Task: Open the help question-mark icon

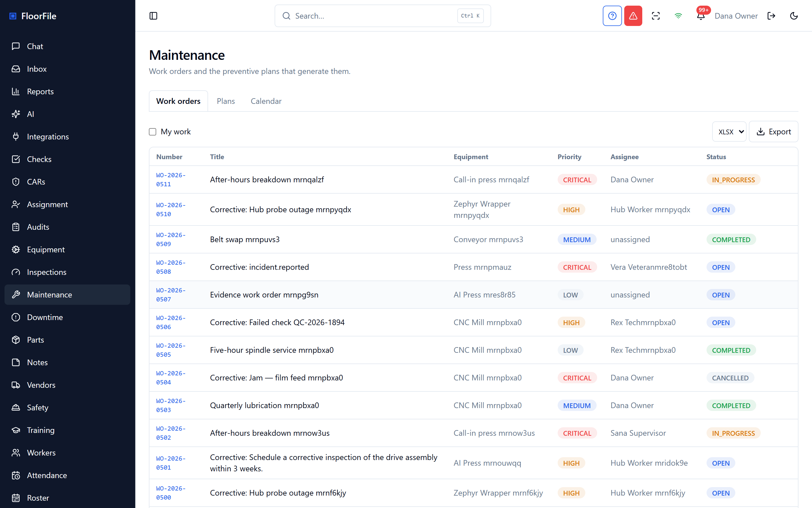Action: click(x=612, y=16)
